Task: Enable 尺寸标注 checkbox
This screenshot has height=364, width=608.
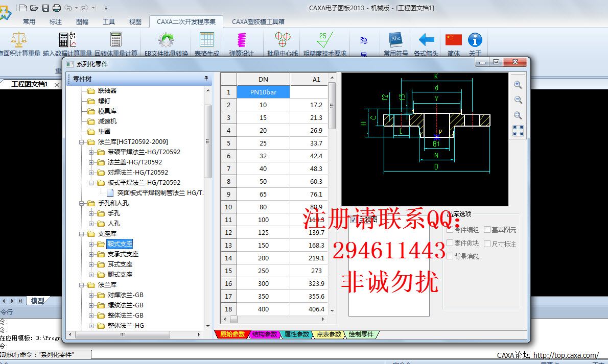Action: (x=487, y=244)
